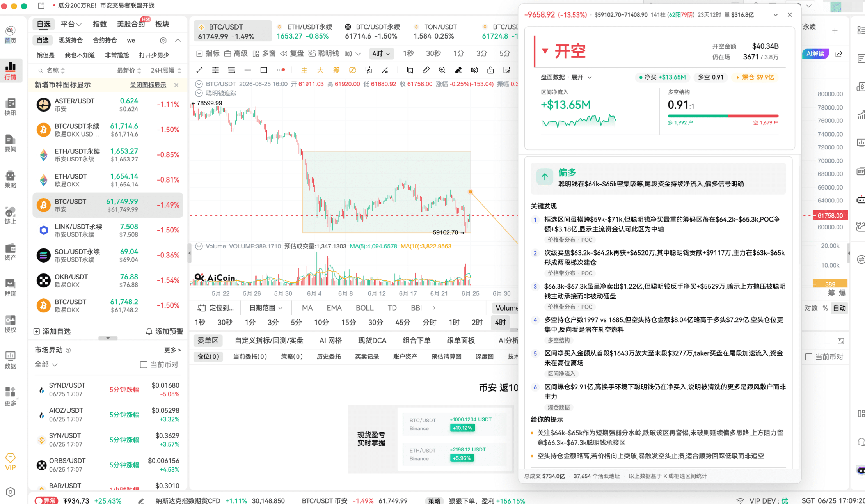This screenshot has width=865, height=504.
Task: Open the 4时 timeframe dropdown
Action: coord(381,53)
